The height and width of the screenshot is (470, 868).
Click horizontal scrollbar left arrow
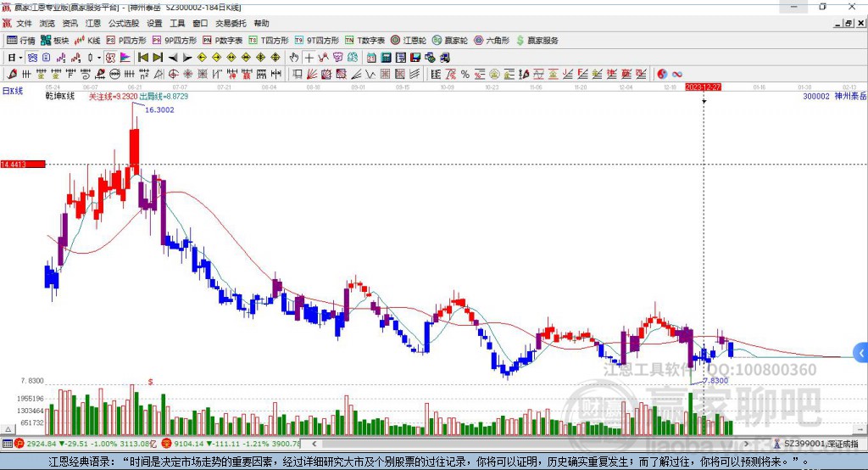point(314,444)
